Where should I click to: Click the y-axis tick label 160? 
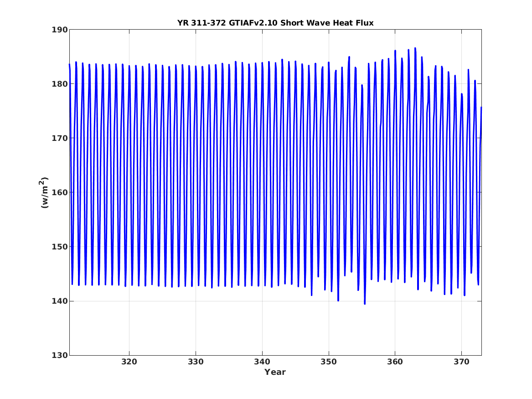point(59,192)
